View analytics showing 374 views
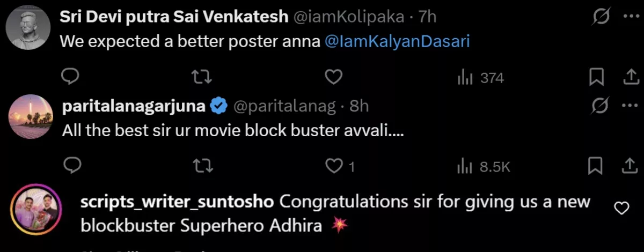Image resolution: width=644 pixels, height=252 pixels. (480, 78)
